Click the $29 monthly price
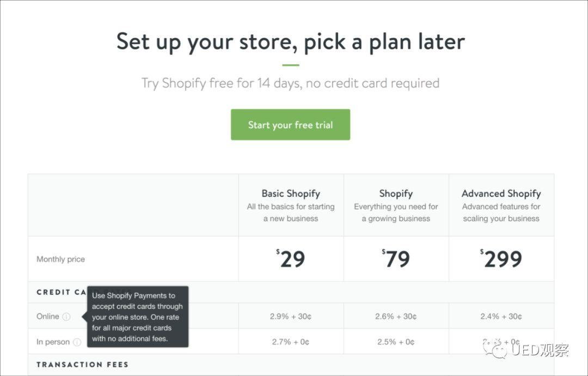Viewport: 588px width, 376px height. tap(291, 258)
